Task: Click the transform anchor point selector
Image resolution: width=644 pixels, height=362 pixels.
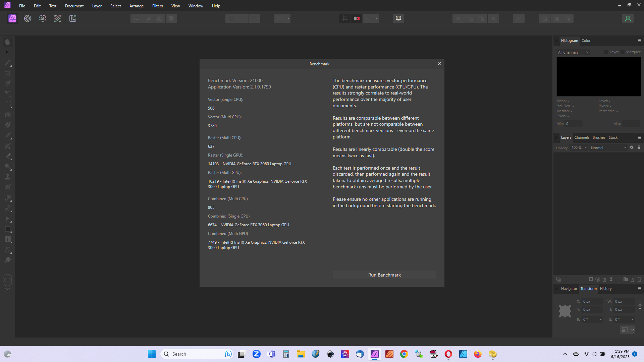Action: pyautogui.click(x=565, y=311)
